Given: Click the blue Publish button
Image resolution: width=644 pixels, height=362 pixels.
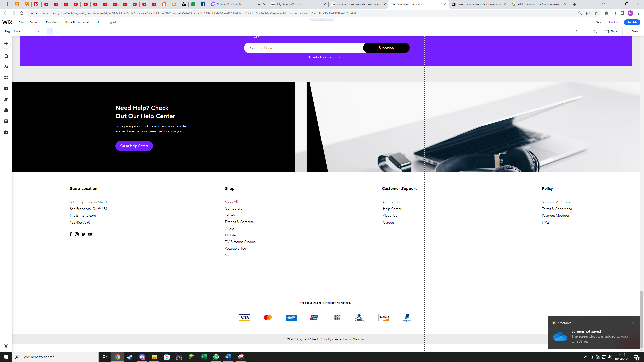Looking at the screenshot, I should [x=632, y=22].
